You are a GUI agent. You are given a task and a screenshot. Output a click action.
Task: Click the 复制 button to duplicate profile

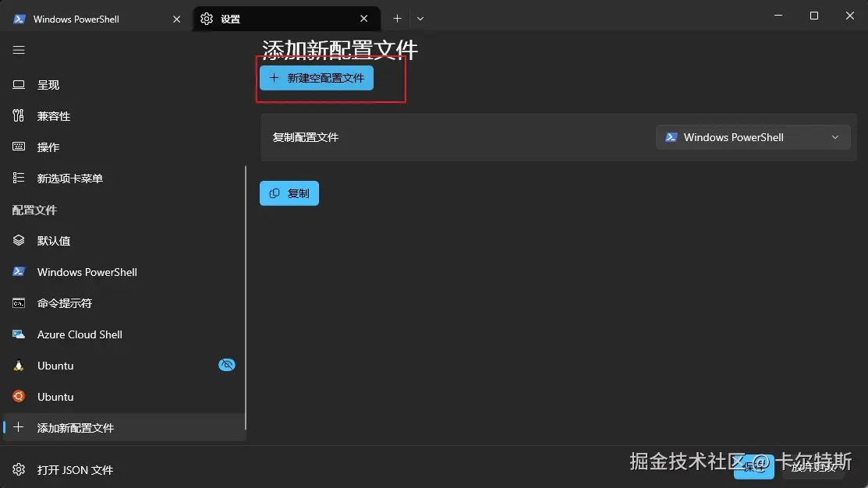(x=289, y=193)
